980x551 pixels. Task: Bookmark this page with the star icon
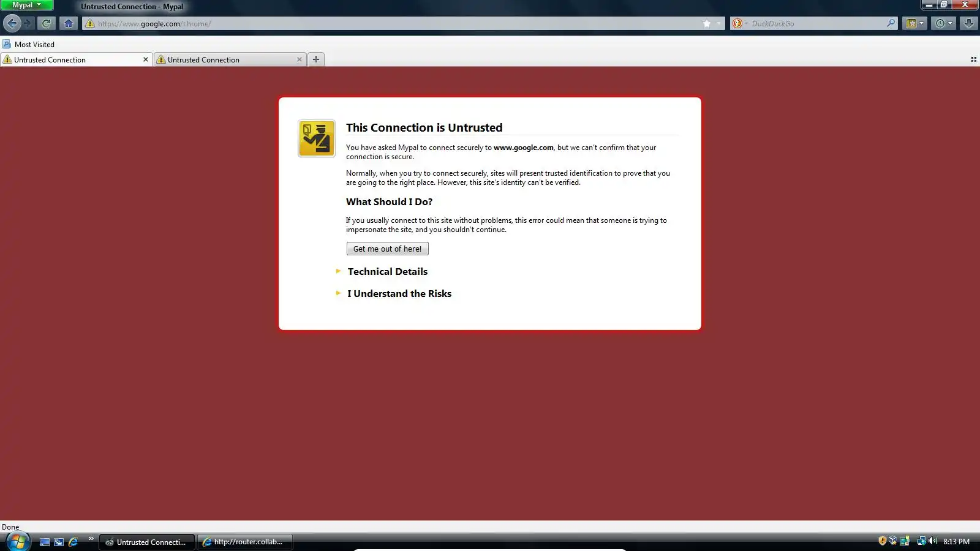707,23
